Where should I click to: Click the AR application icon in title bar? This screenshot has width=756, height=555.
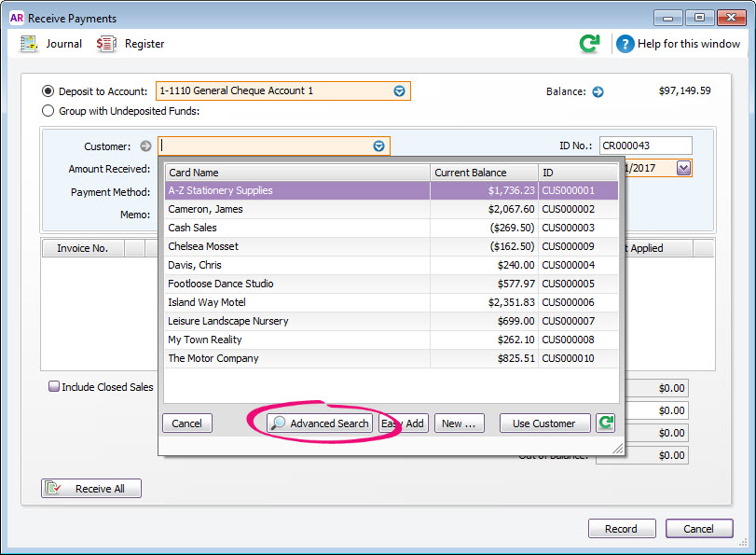coord(17,19)
